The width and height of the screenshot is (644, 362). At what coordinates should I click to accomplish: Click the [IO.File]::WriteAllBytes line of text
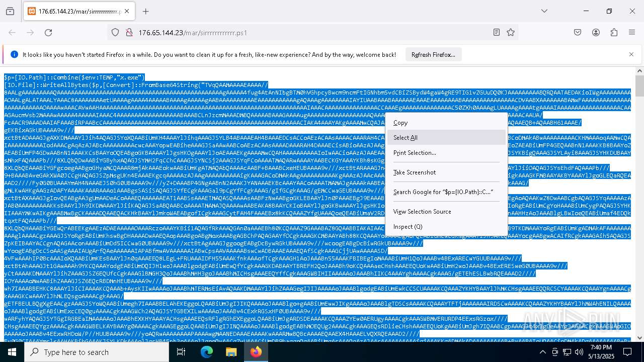point(136,85)
